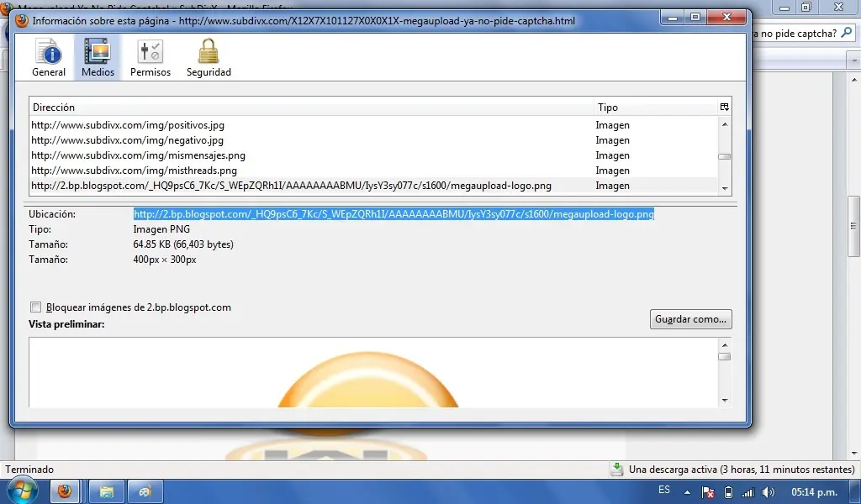Click the third taskbar application icon

145,491
